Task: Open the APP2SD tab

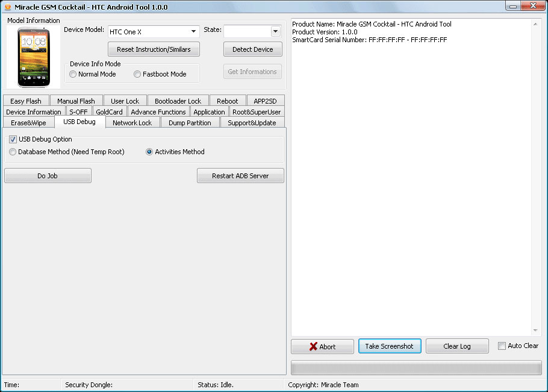Action: coord(265,101)
